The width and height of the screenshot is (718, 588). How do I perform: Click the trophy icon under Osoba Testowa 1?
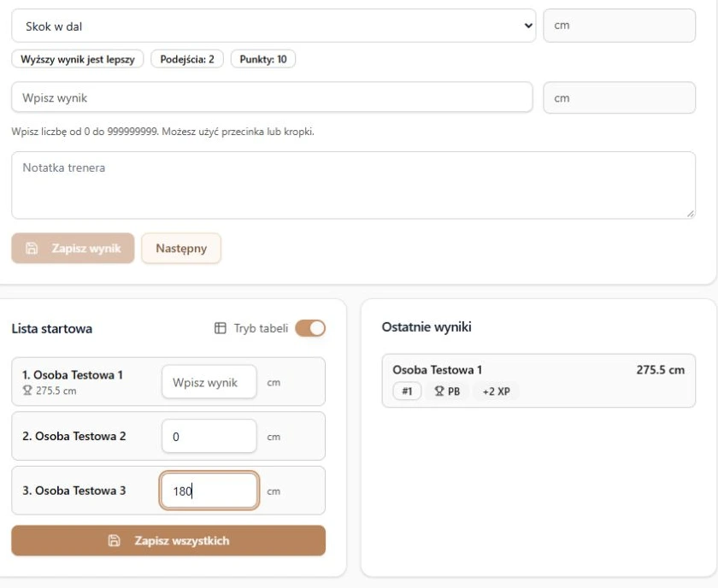27,391
